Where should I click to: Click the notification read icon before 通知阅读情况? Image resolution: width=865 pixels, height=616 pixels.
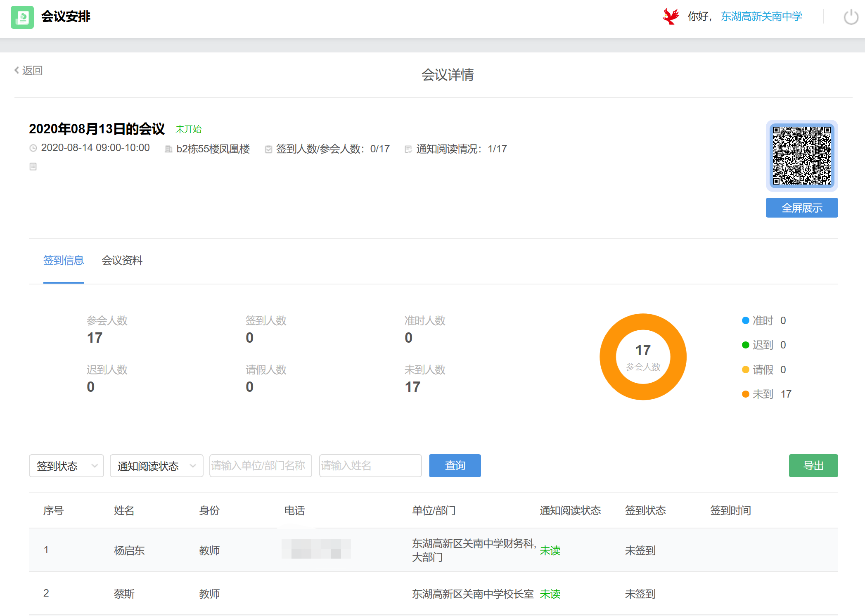pyautogui.click(x=408, y=149)
